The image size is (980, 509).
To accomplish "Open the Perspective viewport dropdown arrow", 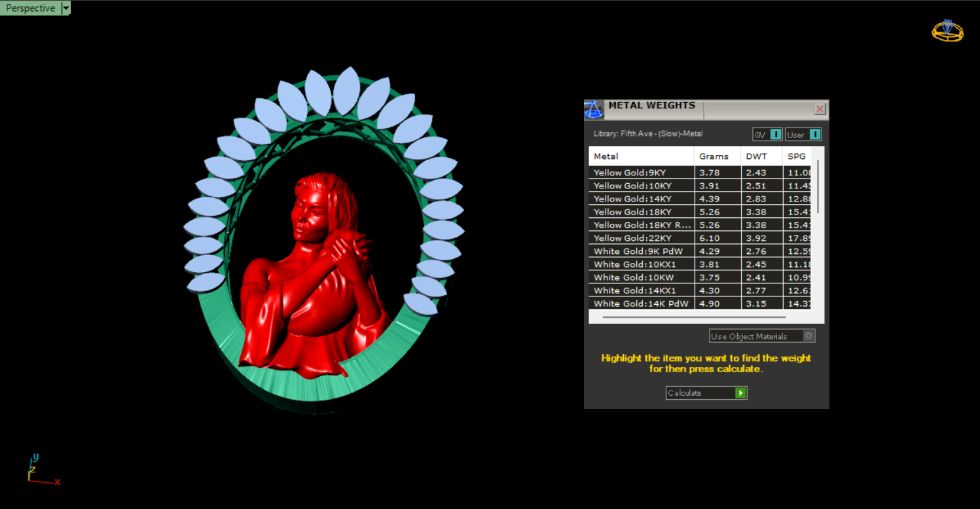I will coord(65,9).
